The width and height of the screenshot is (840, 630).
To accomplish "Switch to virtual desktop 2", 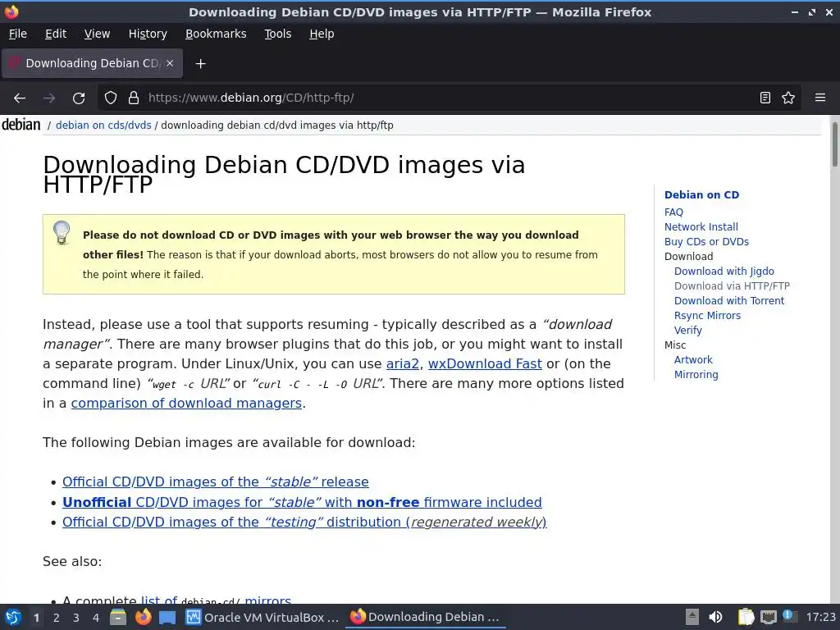I will point(57,618).
